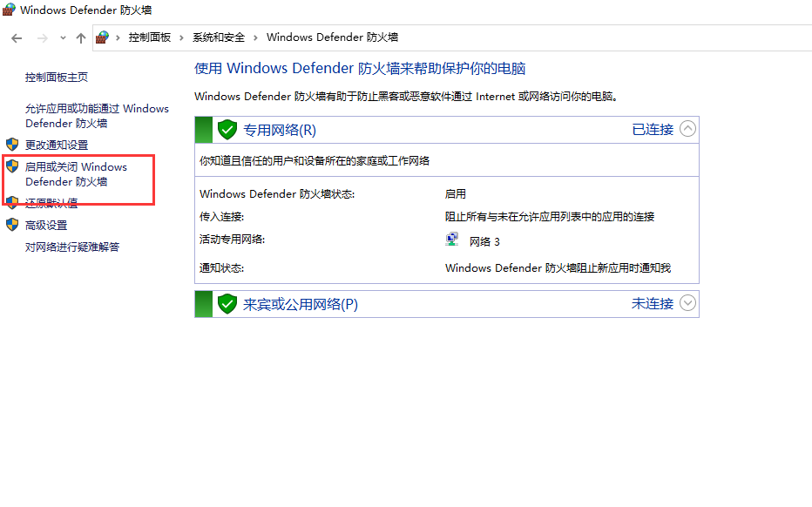Expand the 来宾或公用网络(P) section chevron

[x=687, y=303]
